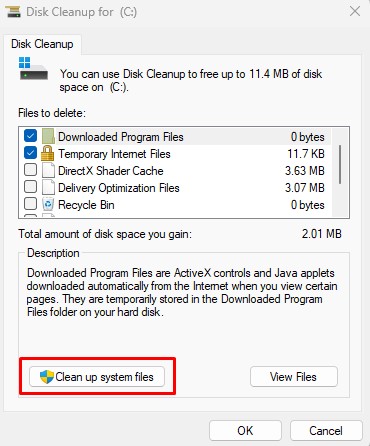Click the Disk Cleanup title bar drive icon
This screenshot has width=370, height=446.
(x=13, y=11)
